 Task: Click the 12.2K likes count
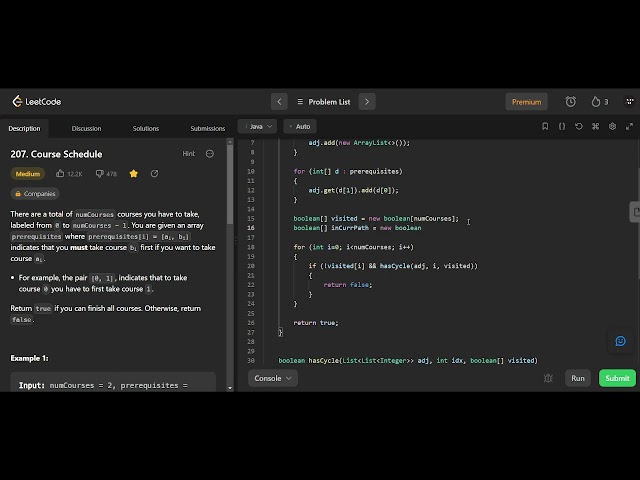pyautogui.click(x=75, y=174)
